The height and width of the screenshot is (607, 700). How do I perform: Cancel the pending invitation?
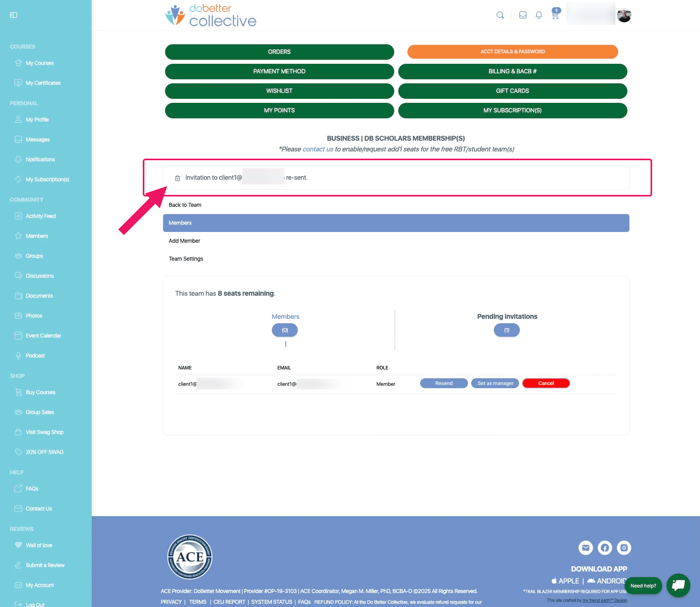coord(546,383)
